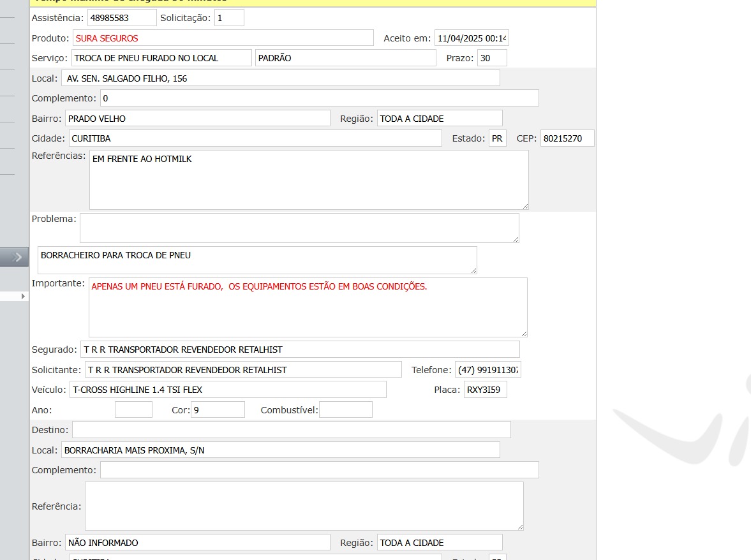Click the Telefone label
This screenshot has width=751, height=560.
point(431,369)
